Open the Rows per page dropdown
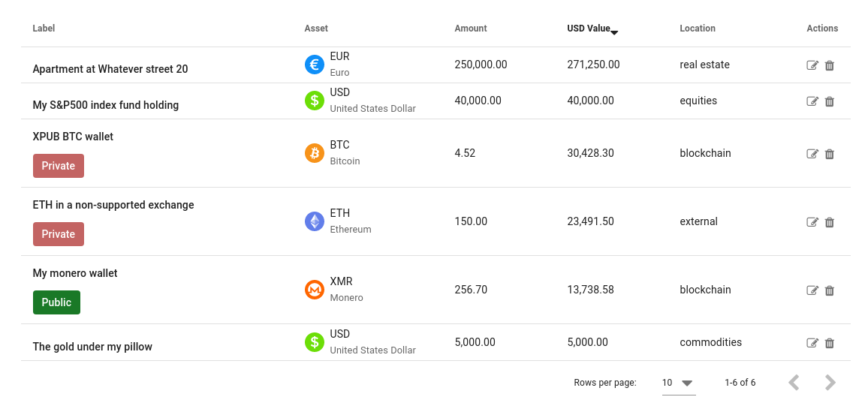This screenshot has height=415, width=868. pos(679,382)
